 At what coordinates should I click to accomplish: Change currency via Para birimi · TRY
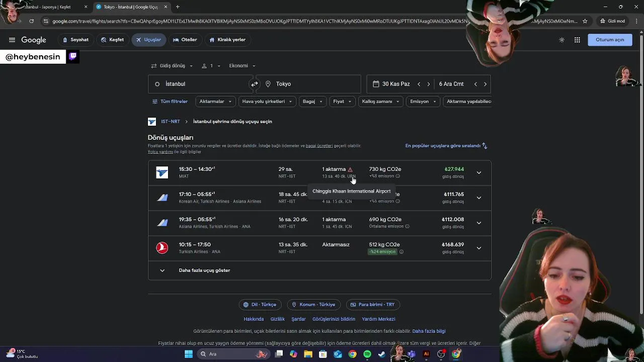[x=372, y=305]
